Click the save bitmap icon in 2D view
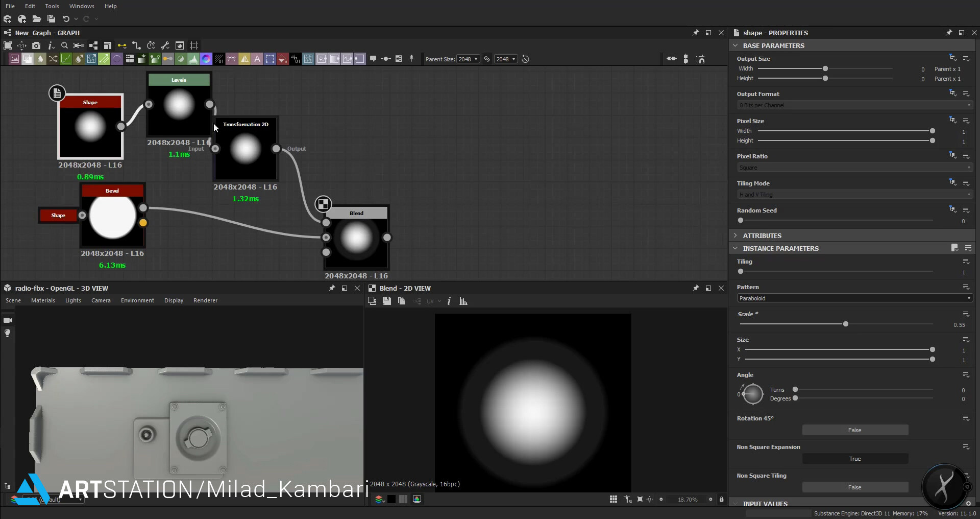 pyautogui.click(x=387, y=301)
